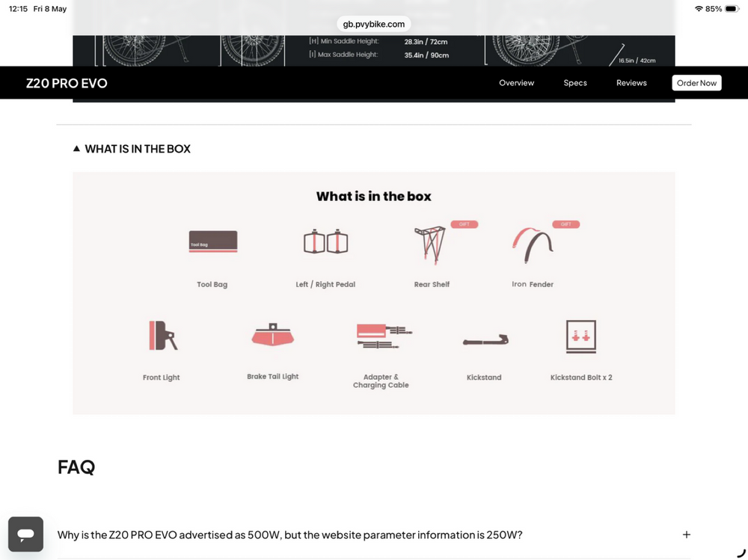Click the Left / Right Pedal label
Image resolution: width=748 pixels, height=560 pixels.
[325, 284]
